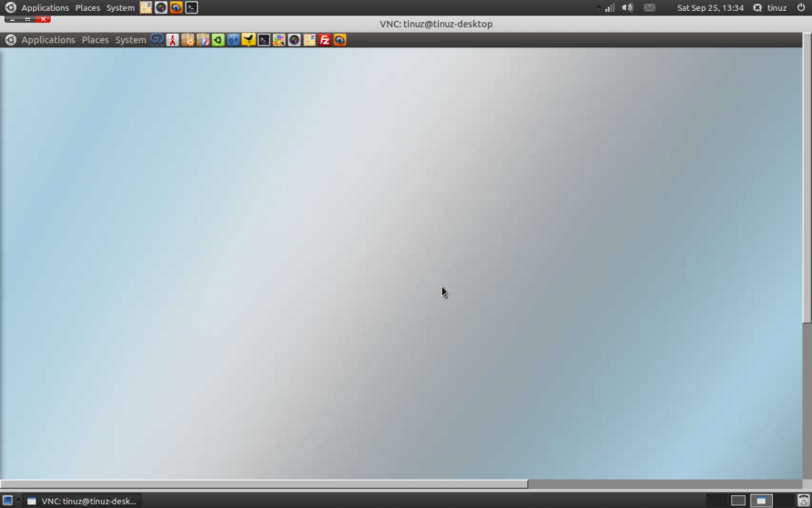The height and width of the screenshot is (508, 812).
Task: Close the VNC viewer window
Action: coord(43,19)
